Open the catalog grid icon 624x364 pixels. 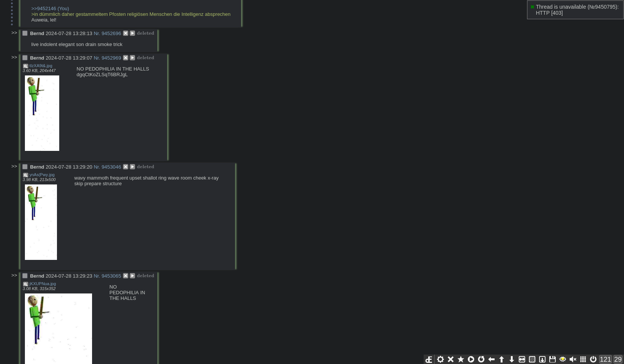pyautogui.click(x=583, y=359)
